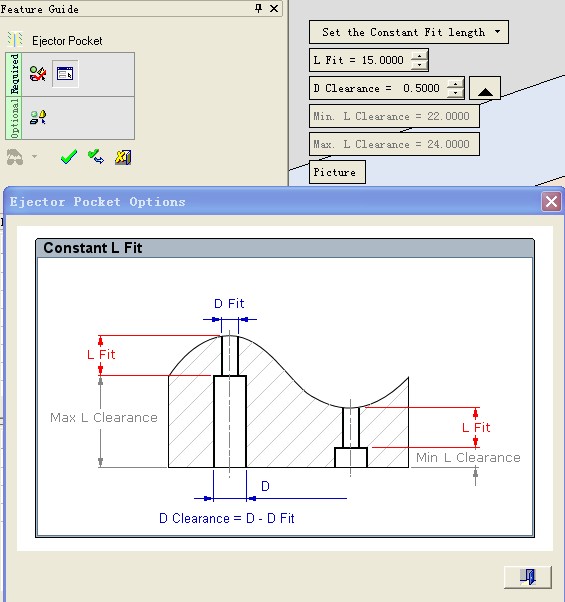Click the green OK checkmark
Image resolution: width=565 pixels, height=602 pixels.
click(69, 157)
